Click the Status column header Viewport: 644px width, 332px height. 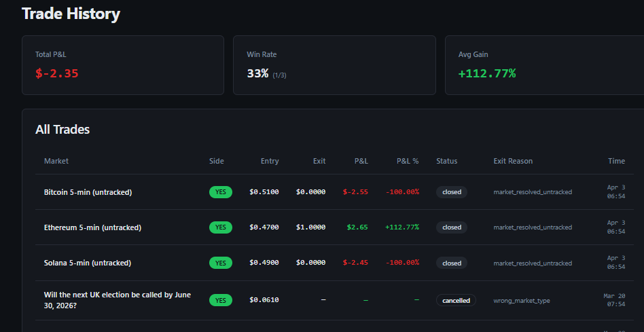447,161
